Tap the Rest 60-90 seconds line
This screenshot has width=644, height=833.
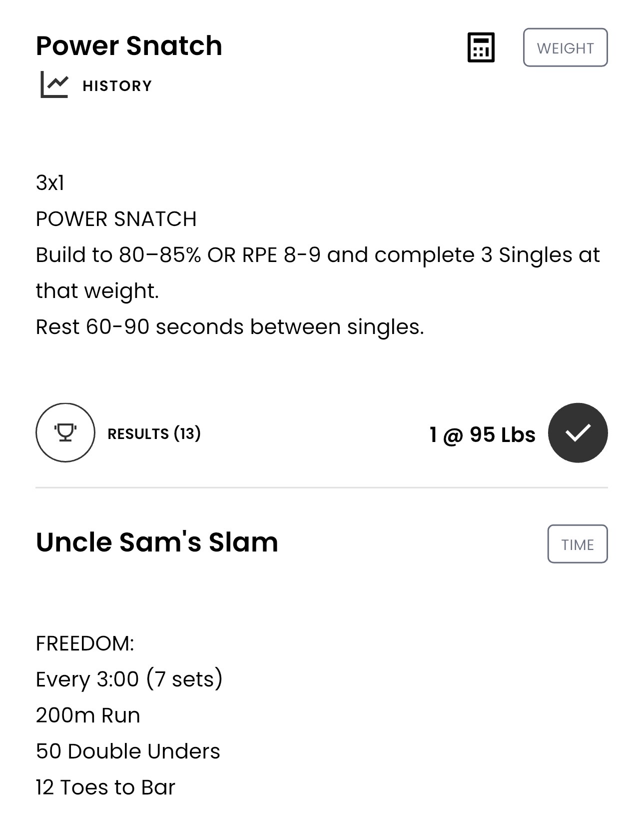click(230, 327)
